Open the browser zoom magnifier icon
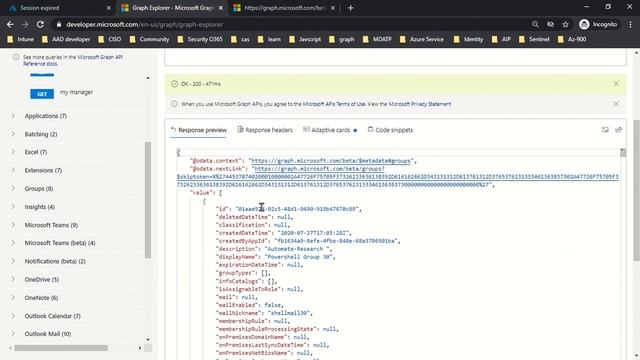This screenshot has width=640, height=360. [535, 24]
